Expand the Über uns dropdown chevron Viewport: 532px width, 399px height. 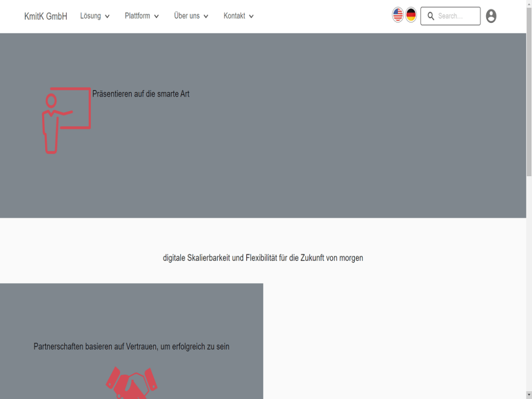coord(205,16)
